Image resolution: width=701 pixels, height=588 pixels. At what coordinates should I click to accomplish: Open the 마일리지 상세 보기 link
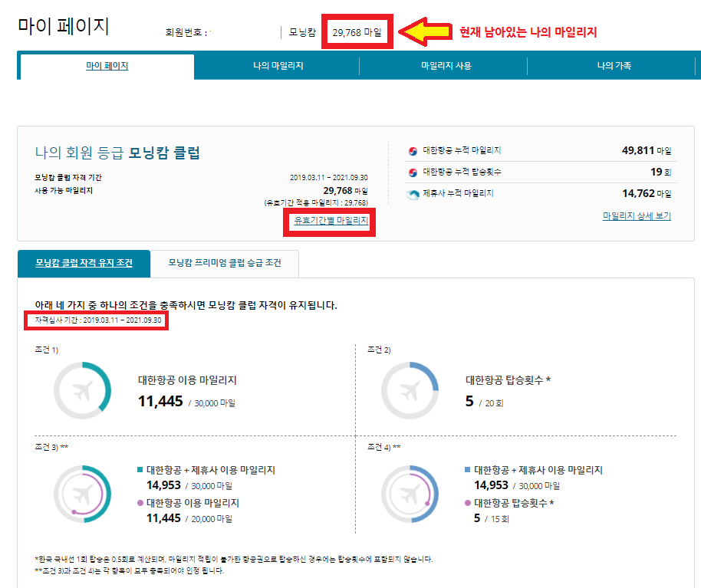coord(637,216)
